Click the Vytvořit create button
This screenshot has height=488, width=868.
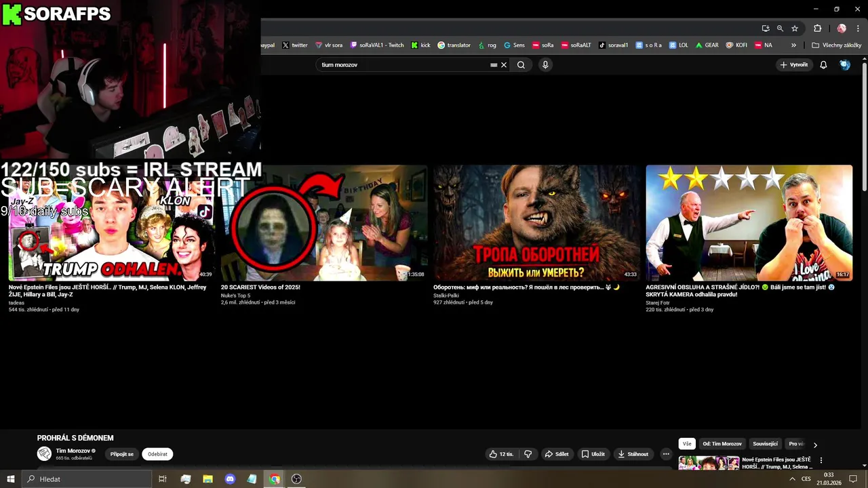point(794,65)
